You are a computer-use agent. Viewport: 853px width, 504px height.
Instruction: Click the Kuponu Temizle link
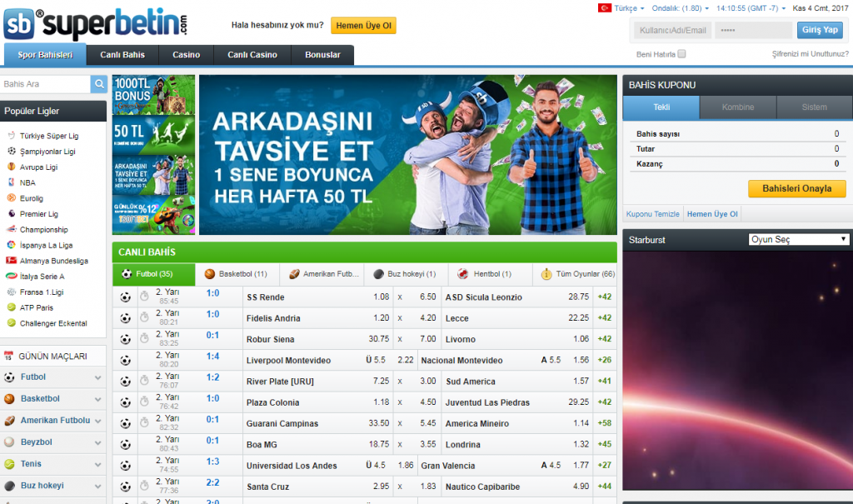coord(653,214)
